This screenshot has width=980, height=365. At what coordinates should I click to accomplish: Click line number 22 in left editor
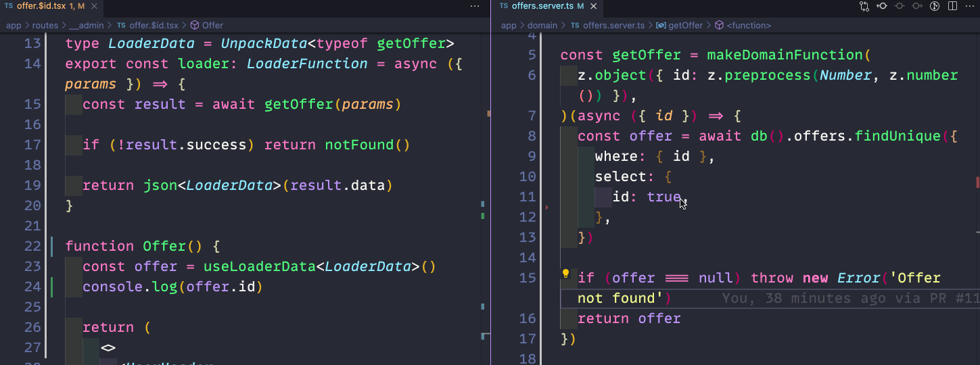(x=32, y=246)
